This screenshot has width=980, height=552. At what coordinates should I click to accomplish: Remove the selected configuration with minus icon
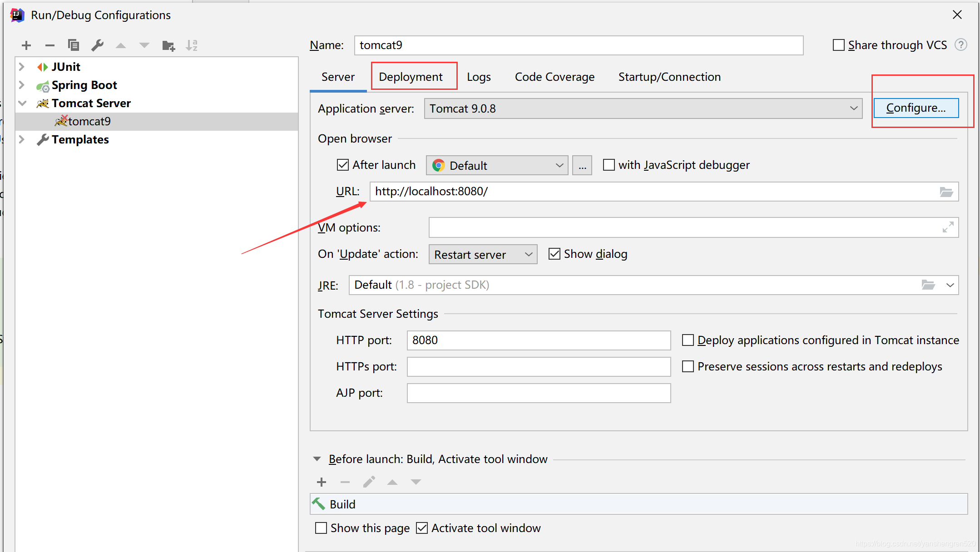tap(50, 45)
